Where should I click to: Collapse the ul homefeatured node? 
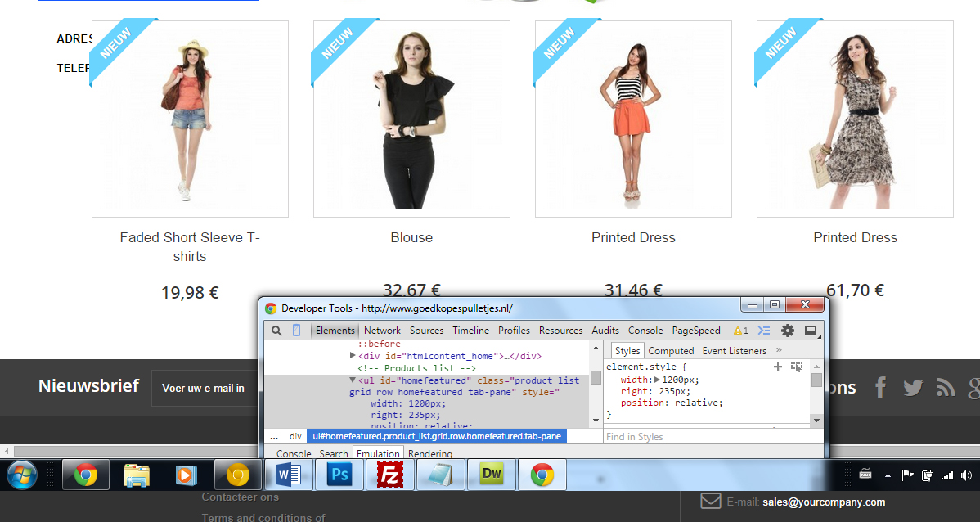(353, 380)
